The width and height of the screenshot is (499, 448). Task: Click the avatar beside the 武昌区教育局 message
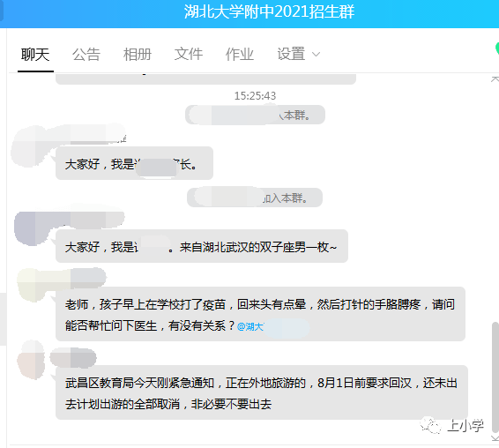coord(31,360)
